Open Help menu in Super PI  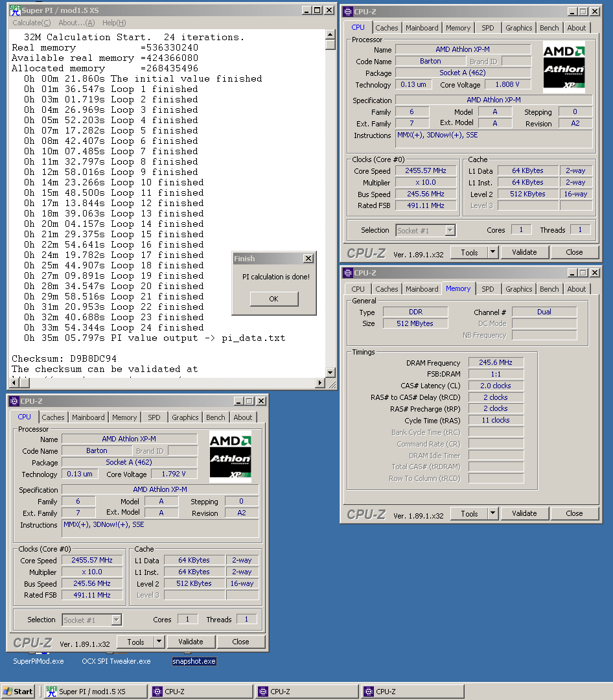[x=114, y=23]
